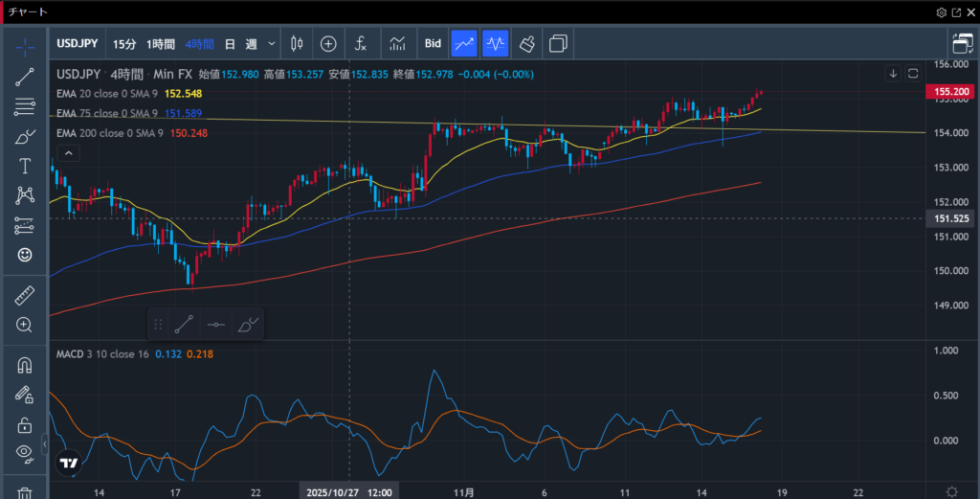Open chart settings gear in title bar
The image size is (980, 499).
941,12
